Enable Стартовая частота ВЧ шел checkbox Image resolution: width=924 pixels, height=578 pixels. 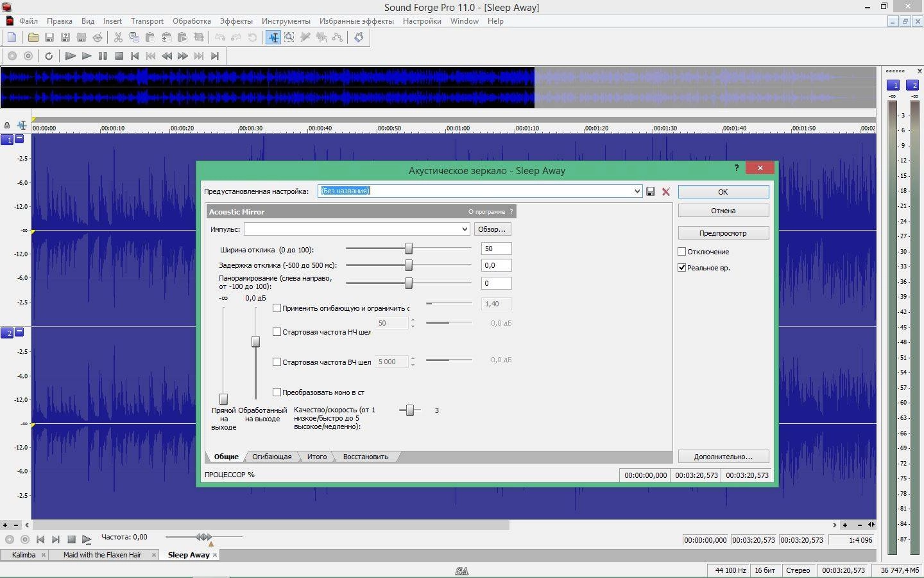point(277,362)
